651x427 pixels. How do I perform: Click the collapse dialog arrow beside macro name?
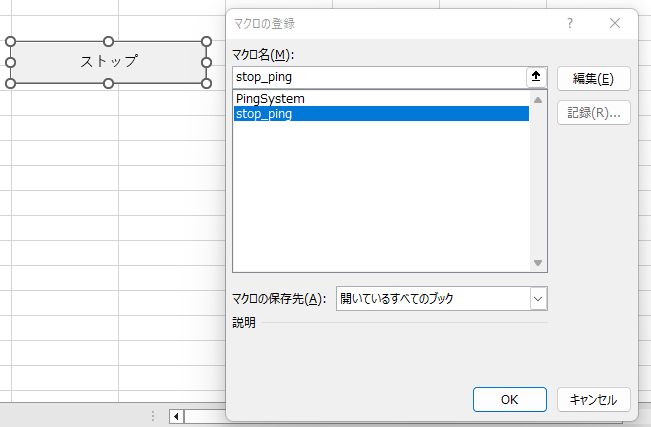536,77
